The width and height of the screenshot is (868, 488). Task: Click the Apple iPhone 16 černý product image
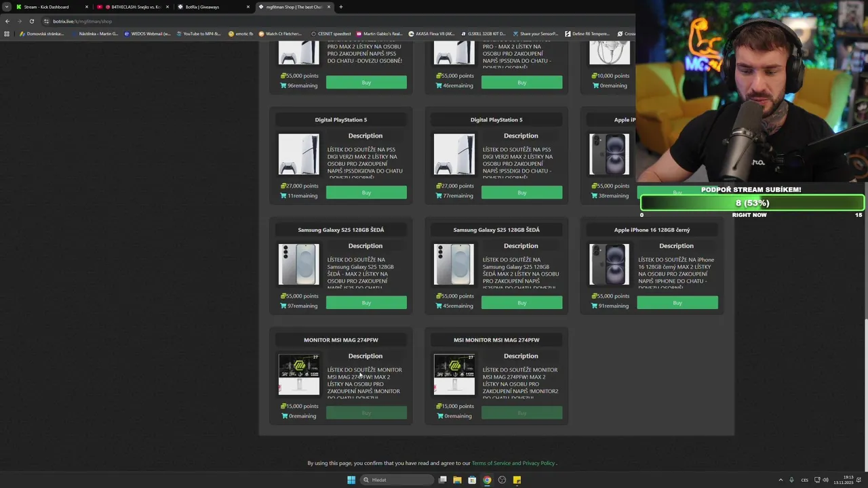[x=609, y=264]
